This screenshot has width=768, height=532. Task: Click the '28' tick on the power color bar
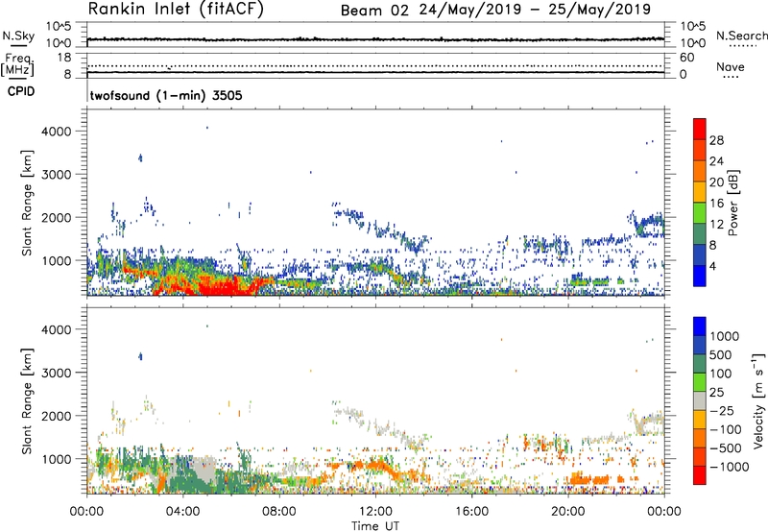coord(716,140)
